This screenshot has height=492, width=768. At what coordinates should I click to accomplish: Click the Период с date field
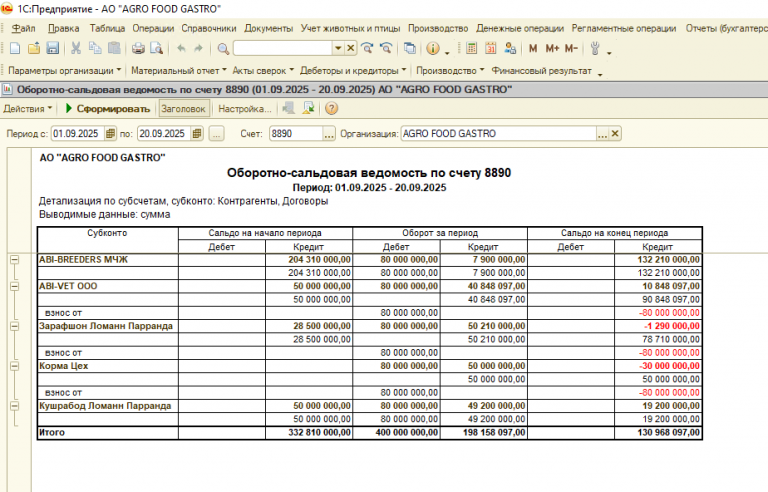point(78,133)
